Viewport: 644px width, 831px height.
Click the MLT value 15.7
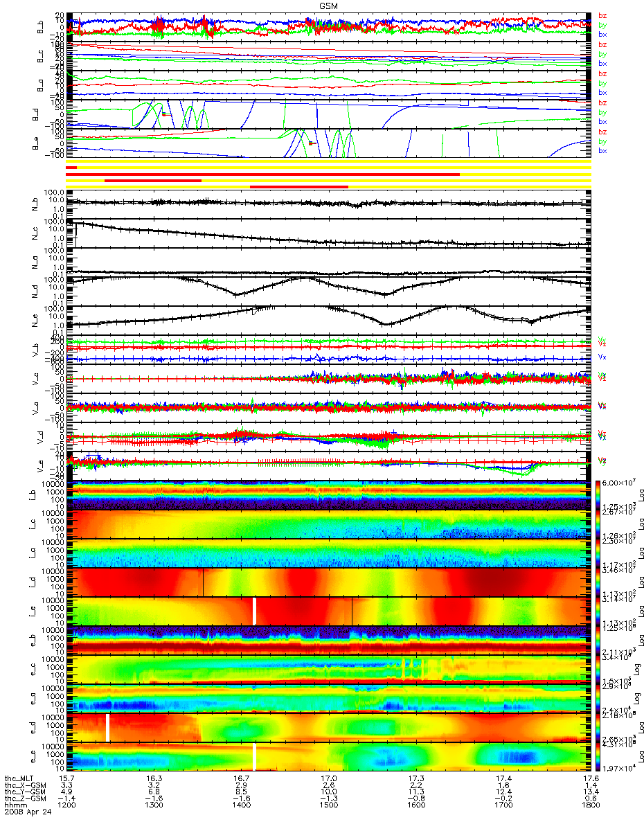click(66, 778)
